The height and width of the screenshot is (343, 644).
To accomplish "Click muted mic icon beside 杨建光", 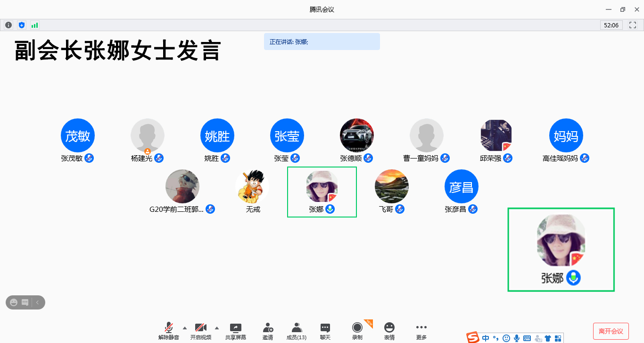I will point(159,158).
